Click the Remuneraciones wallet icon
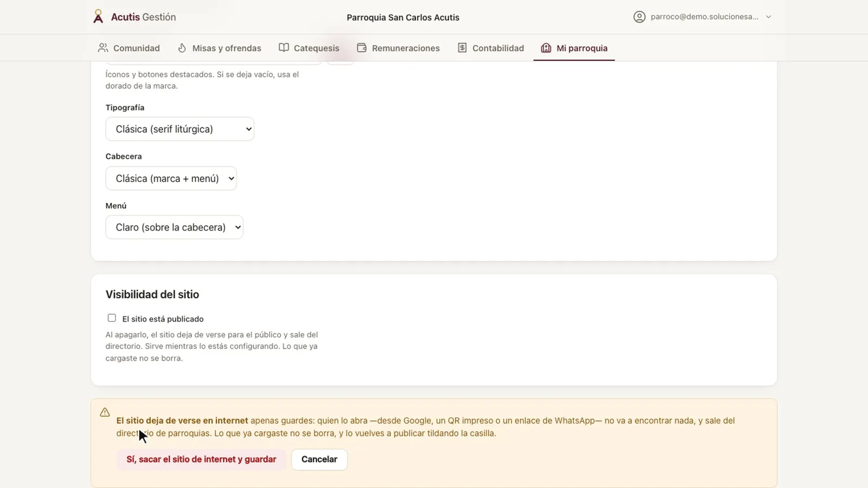The image size is (868, 488). tap(362, 48)
